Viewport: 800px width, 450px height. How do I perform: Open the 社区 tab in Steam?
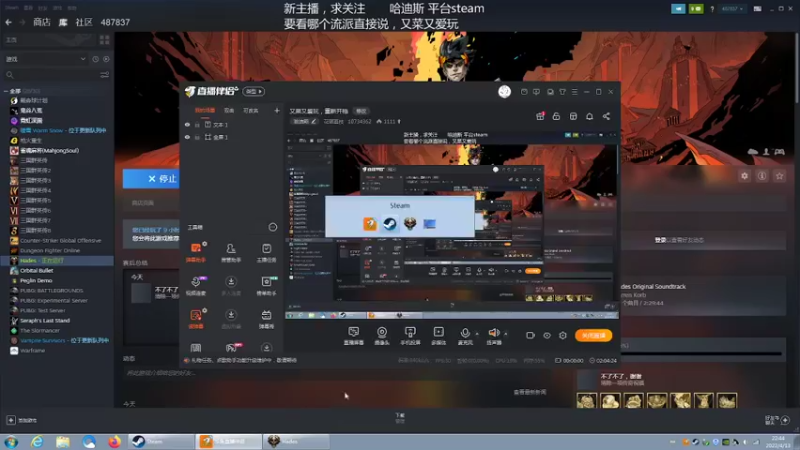(84, 22)
